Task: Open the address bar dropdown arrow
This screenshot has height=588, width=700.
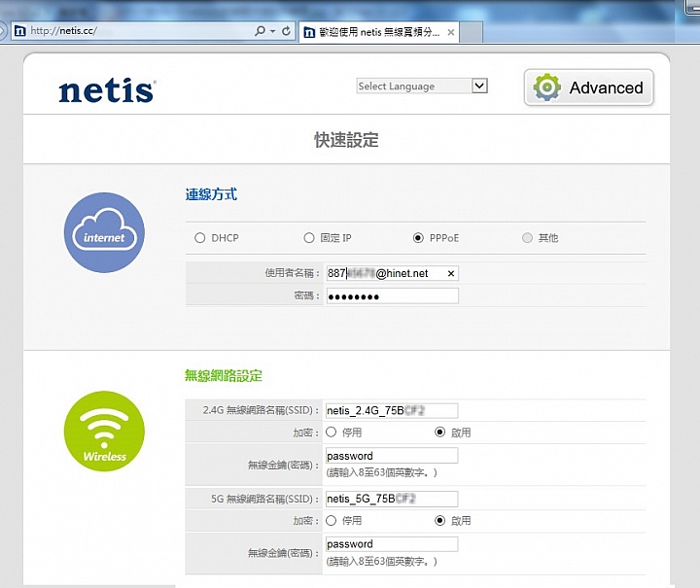Action: coord(273,31)
